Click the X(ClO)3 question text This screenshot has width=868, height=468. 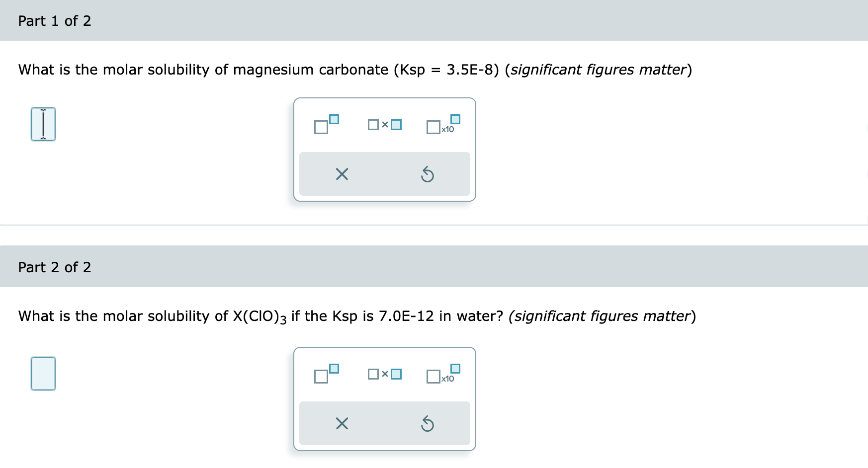259,316
